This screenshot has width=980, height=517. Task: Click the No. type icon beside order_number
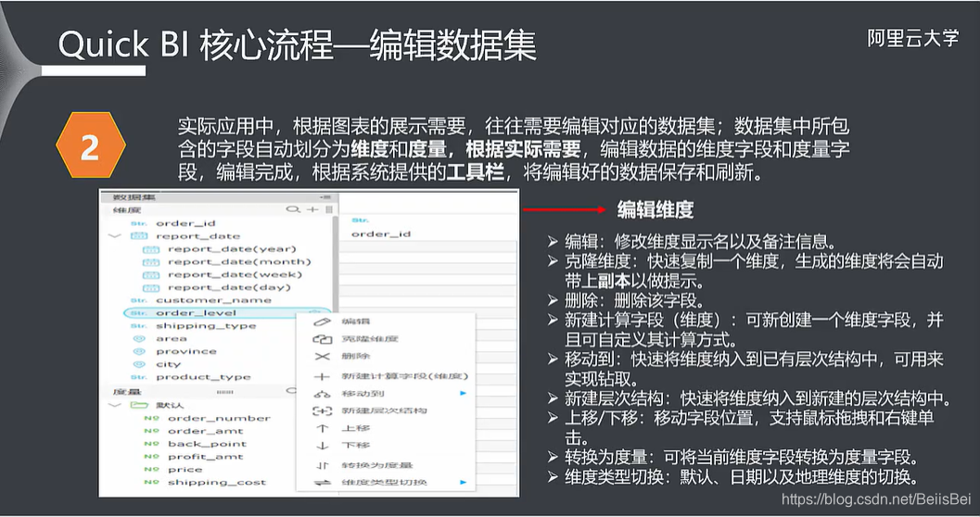[x=151, y=419]
